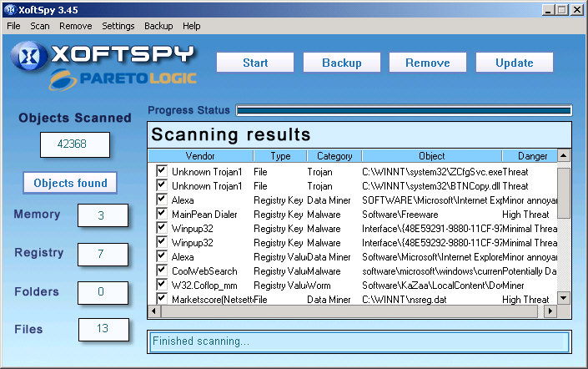Toggle the CoolWebSearch checkbox
Viewport: 588px width, 369px height.
coord(162,270)
